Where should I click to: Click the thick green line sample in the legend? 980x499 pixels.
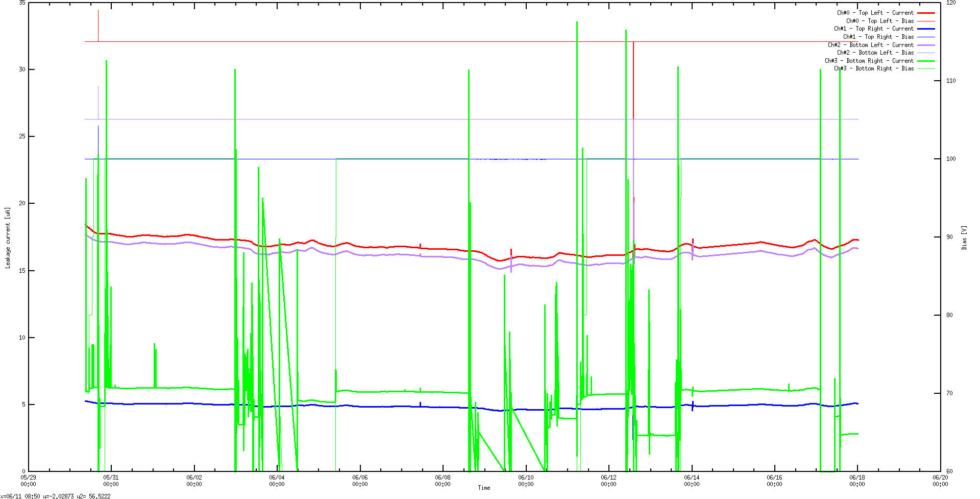point(926,61)
